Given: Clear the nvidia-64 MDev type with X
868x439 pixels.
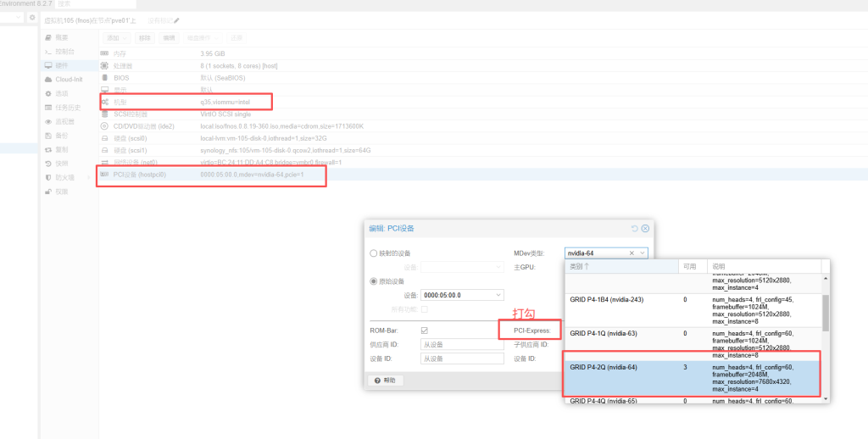Looking at the screenshot, I should coord(631,253).
